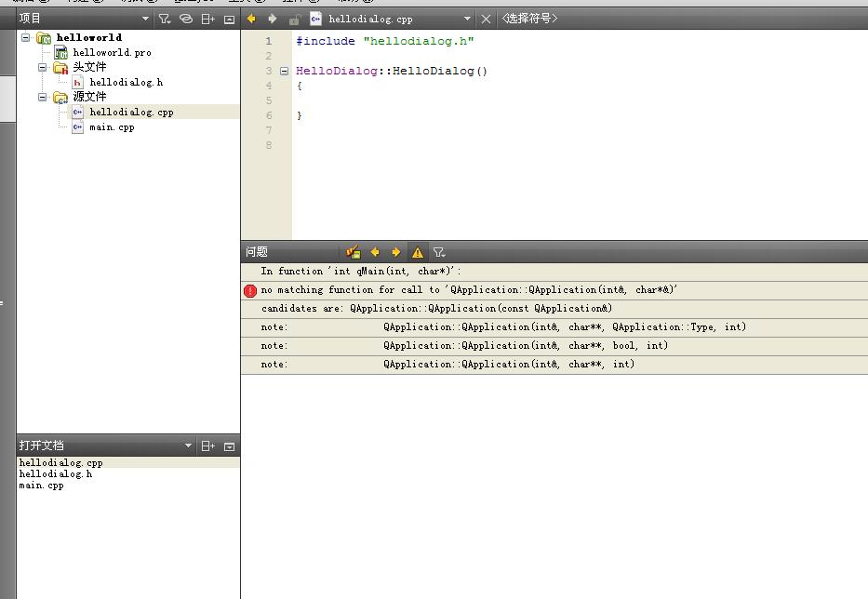Image resolution: width=868 pixels, height=599 pixels.
Task: Select note with bool, int arguments
Action: pos(554,346)
